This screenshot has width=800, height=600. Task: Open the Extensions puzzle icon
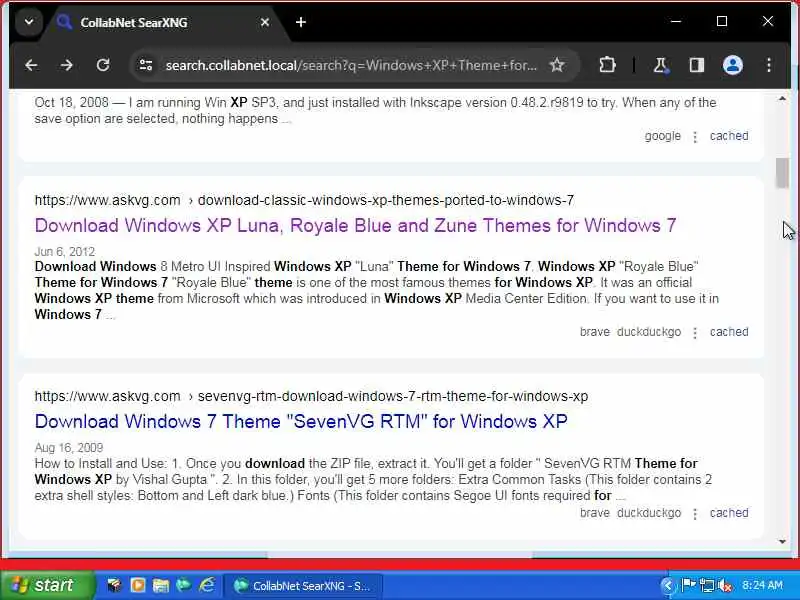(607, 65)
